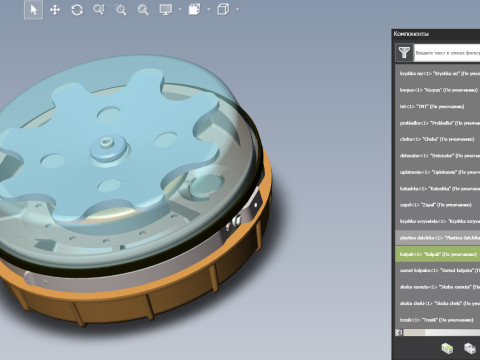Open dropdown arrow beside monitor icon

[x=180, y=10]
